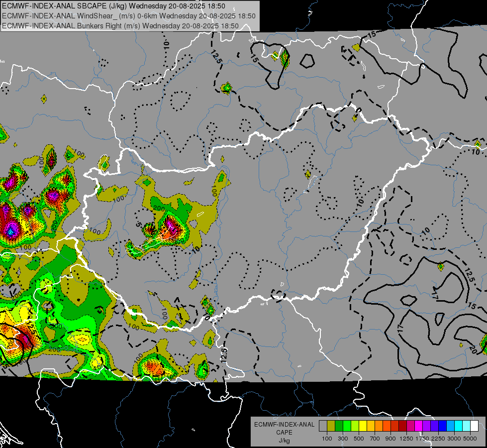The image size is (487, 448).
Task: Click the dark red legend swatch
Action: point(403,426)
